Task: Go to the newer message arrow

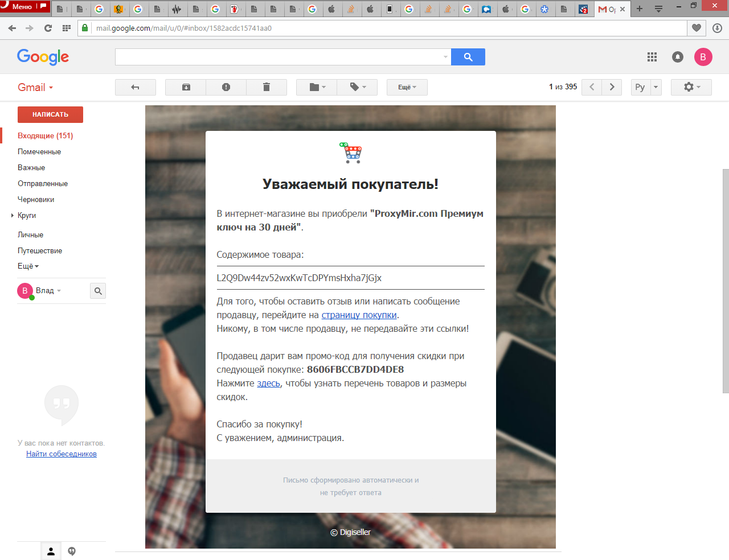Action: click(592, 87)
